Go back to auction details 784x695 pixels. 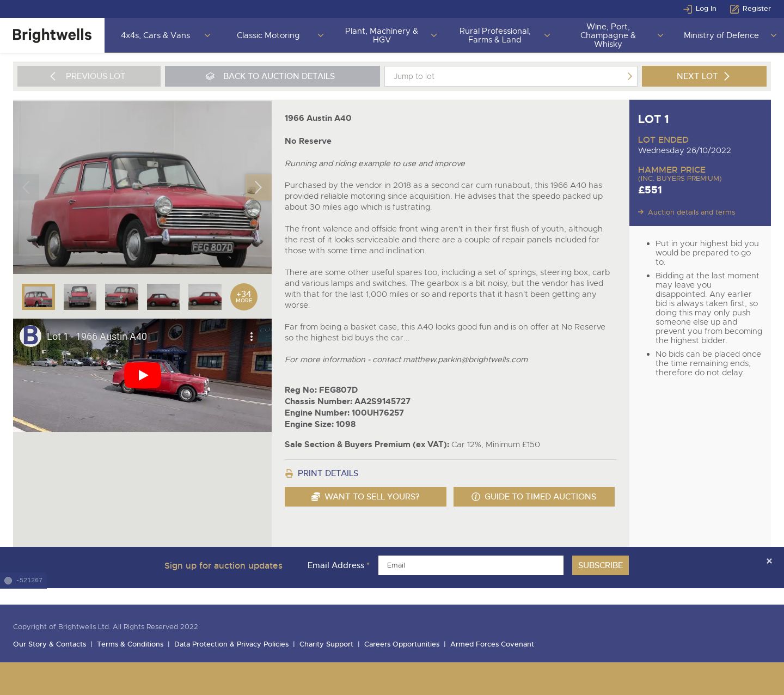(272, 76)
